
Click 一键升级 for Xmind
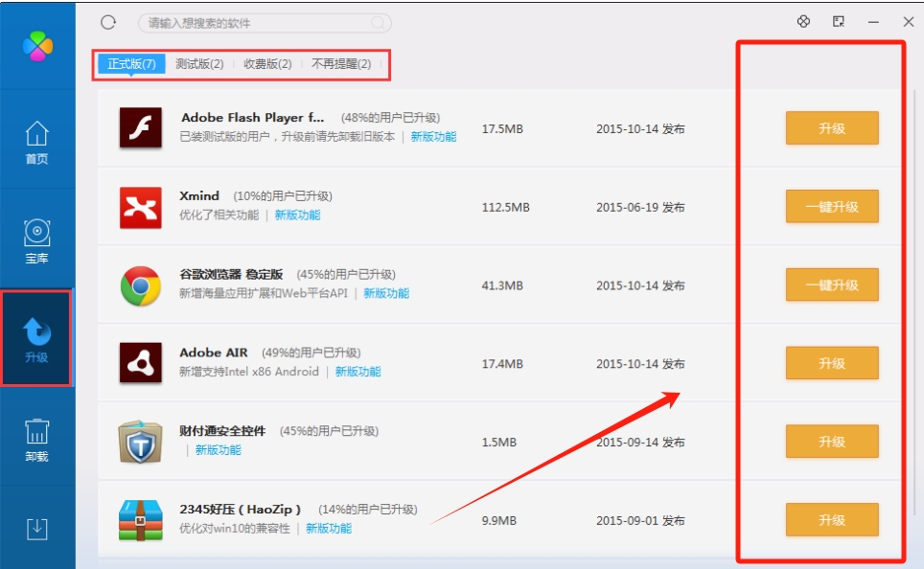832,205
